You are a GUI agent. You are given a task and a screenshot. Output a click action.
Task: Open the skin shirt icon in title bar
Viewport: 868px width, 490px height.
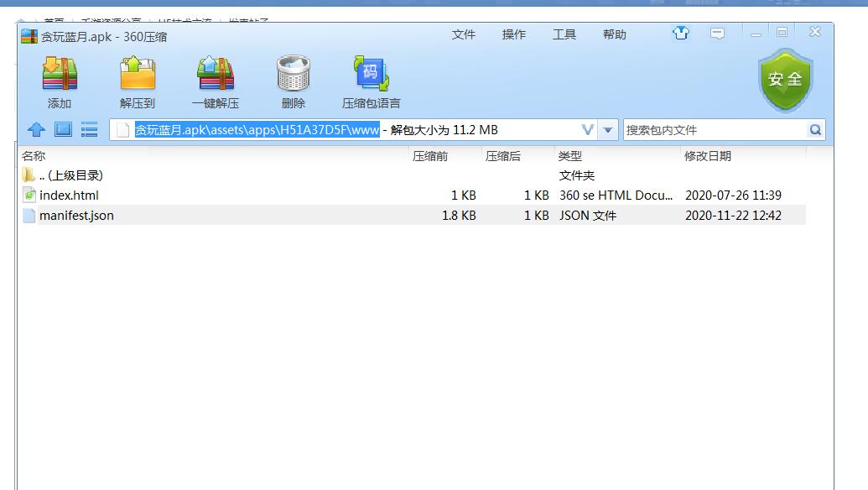pyautogui.click(x=680, y=34)
